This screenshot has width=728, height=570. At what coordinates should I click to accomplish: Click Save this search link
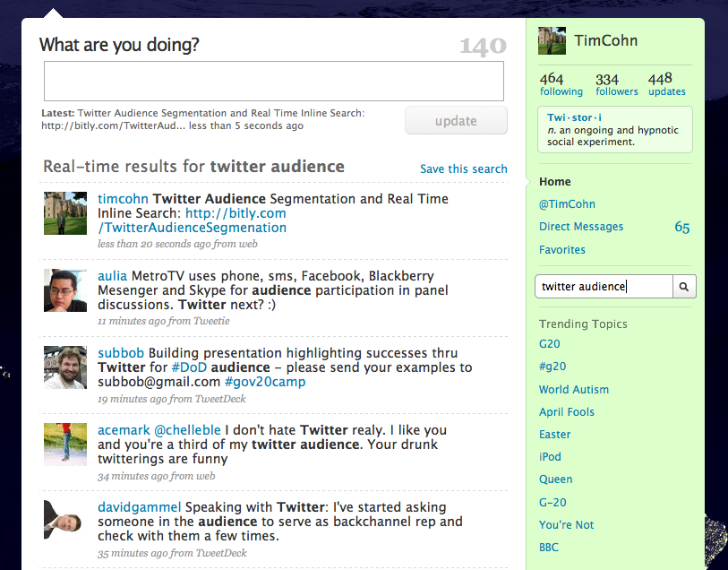[x=463, y=169]
